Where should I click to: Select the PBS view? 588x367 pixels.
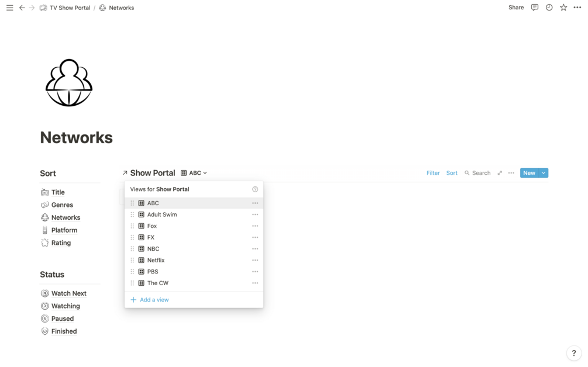(x=194, y=272)
